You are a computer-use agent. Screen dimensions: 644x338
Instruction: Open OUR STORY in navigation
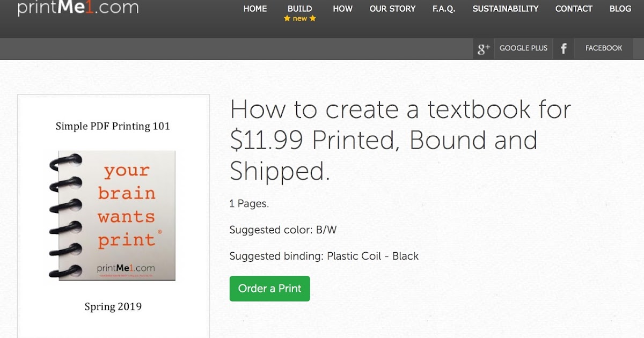[392, 9]
